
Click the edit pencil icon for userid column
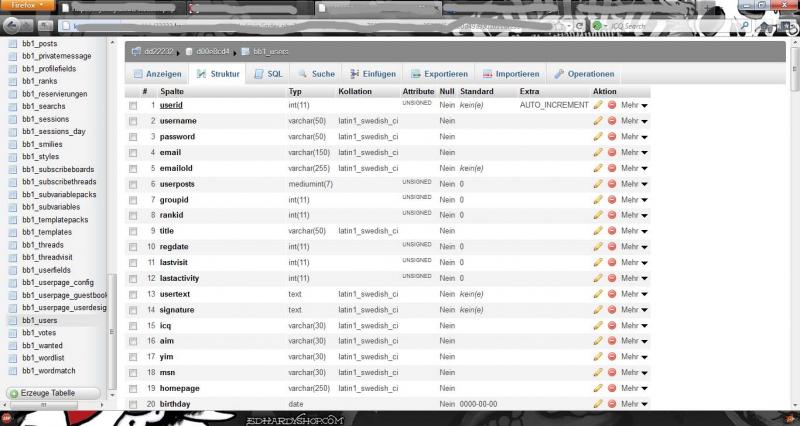point(598,105)
